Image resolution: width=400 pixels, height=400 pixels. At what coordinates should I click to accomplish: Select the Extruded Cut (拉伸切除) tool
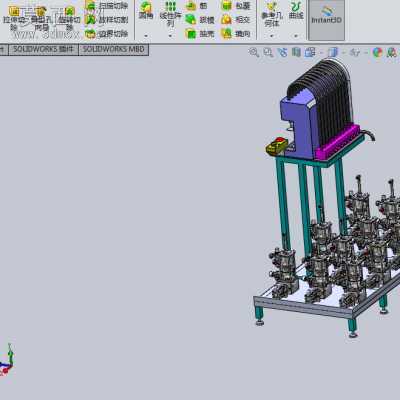click(14, 18)
